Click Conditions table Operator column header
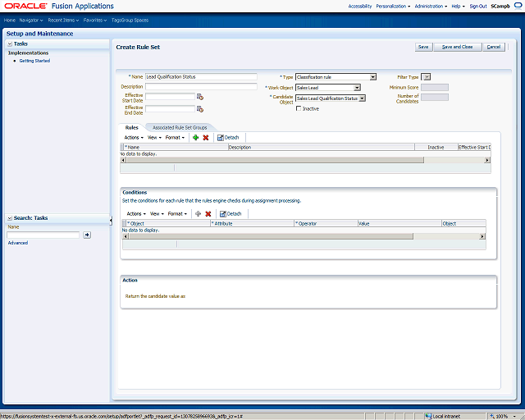This screenshot has width=525, height=420. point(326,223)
